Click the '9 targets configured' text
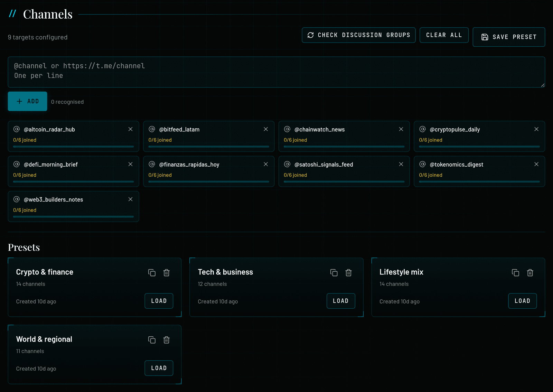This screenshot has width=553, height=392. pyautogui.click(x=38, y=37)
